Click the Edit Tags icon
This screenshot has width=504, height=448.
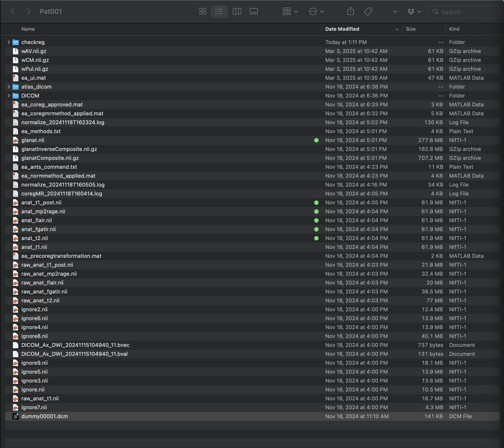pyautogui.click(x=368, y=12)
